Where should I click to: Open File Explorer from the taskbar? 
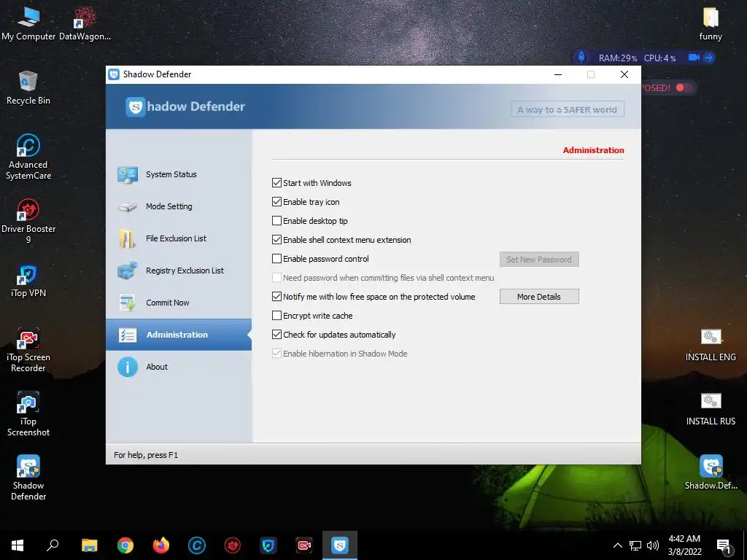(x=89, y=545)
